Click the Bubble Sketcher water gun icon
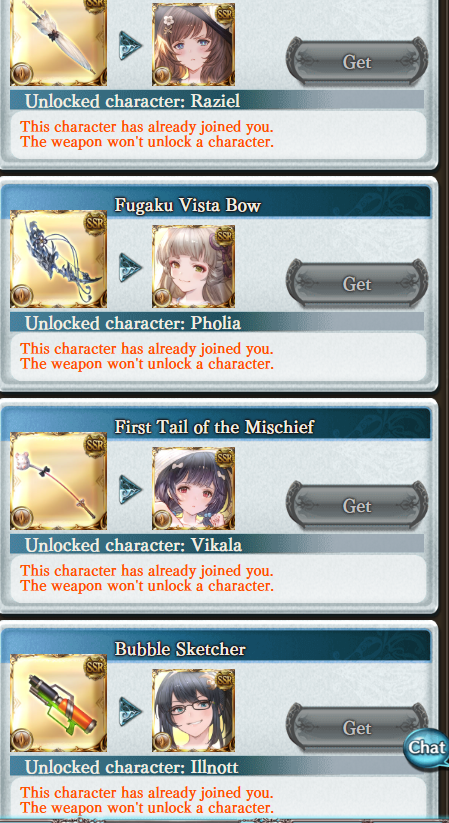449x823 pixels. (x=58, y=703)
